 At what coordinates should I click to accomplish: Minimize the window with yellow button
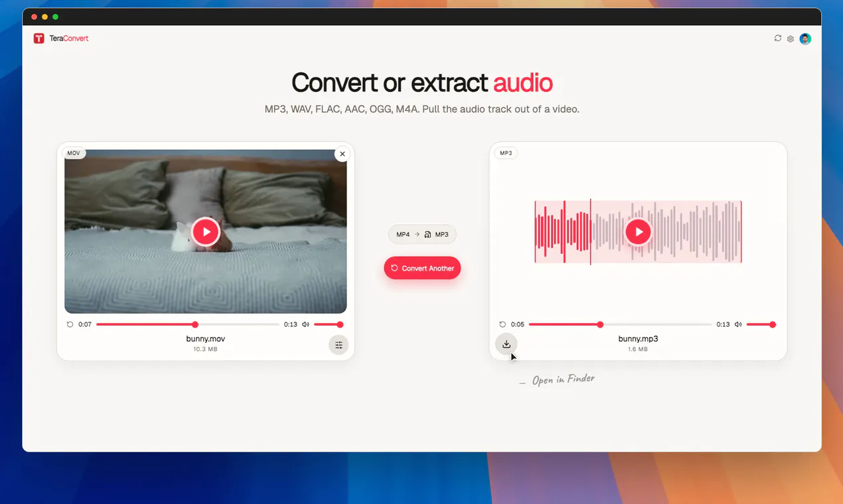(x=44, y=17)
